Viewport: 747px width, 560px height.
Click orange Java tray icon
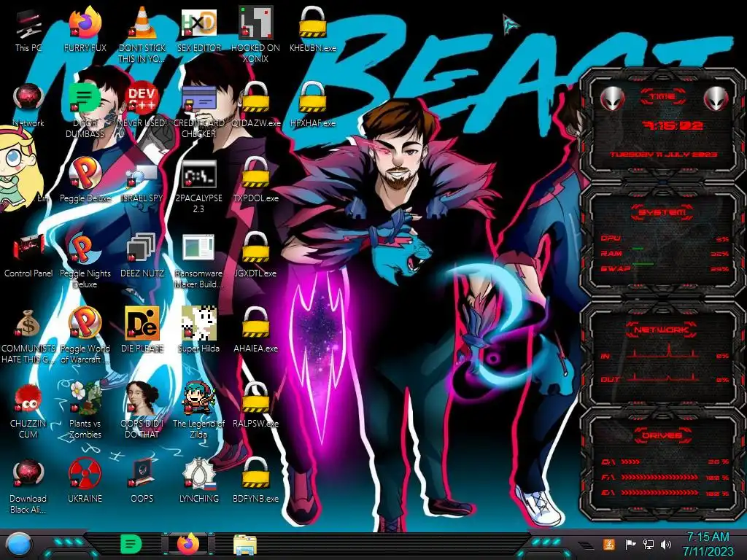pos(609,544)
